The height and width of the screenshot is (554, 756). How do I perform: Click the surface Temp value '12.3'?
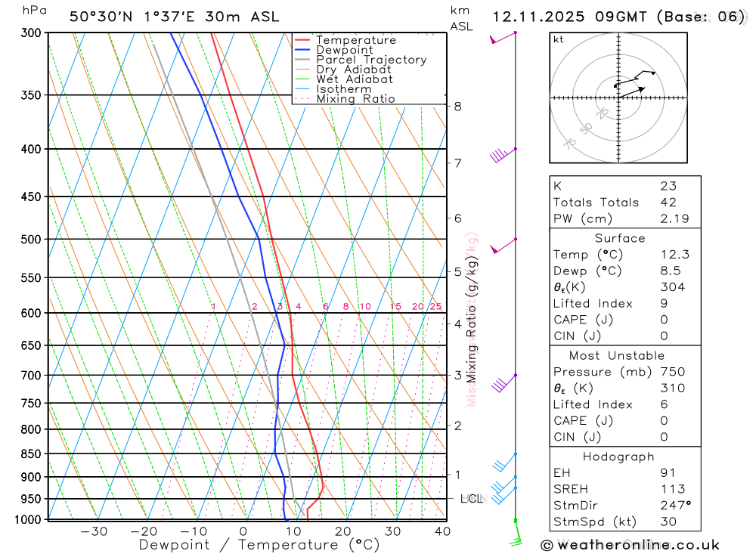pyautogui.click(x=674, y=255)
